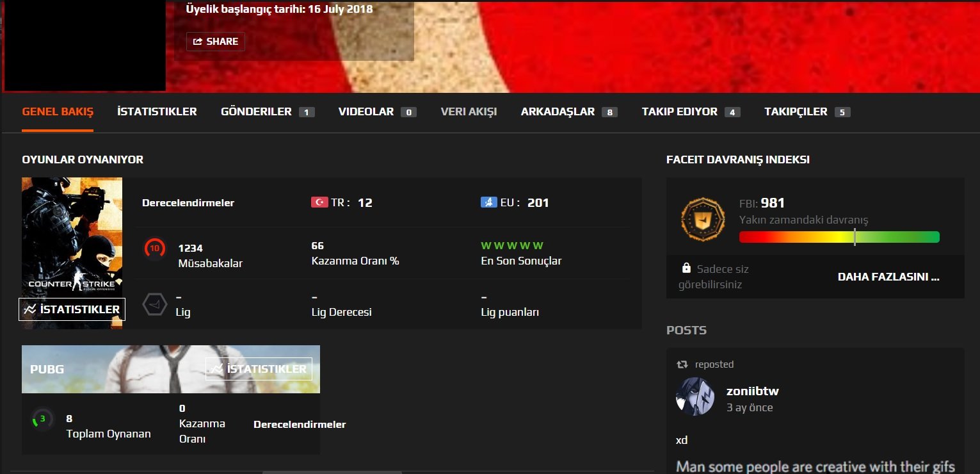Click the Lig puanları label
Image resolution: width=980 pixels, height=474 pixels.
click(x=510, y=312)
